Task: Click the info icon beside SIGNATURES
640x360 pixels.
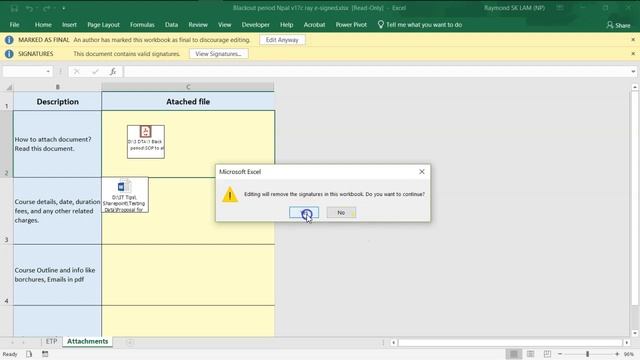Action: (9, 54)
